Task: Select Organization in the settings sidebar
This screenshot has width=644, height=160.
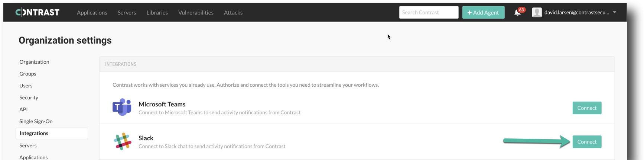Action: click(34, 62)
